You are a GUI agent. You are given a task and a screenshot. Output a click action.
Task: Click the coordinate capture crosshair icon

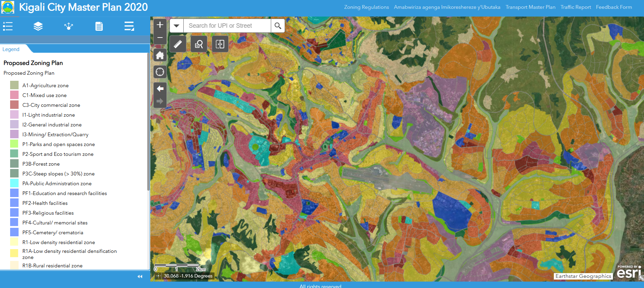tap(158, 276)
